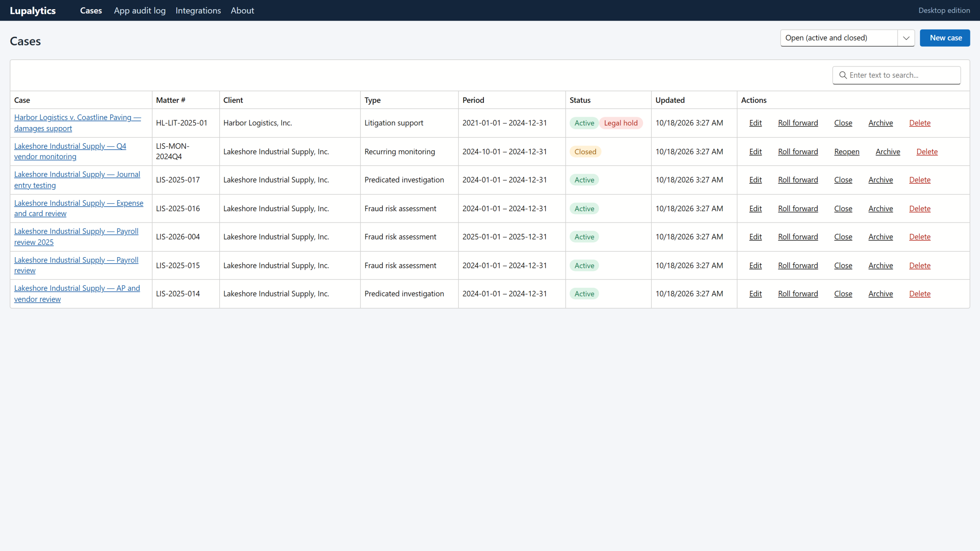Image resolution: width=980 pixels, height=551 pixels.
Task: Create a new case with New case button
Action: pos(945,38)
